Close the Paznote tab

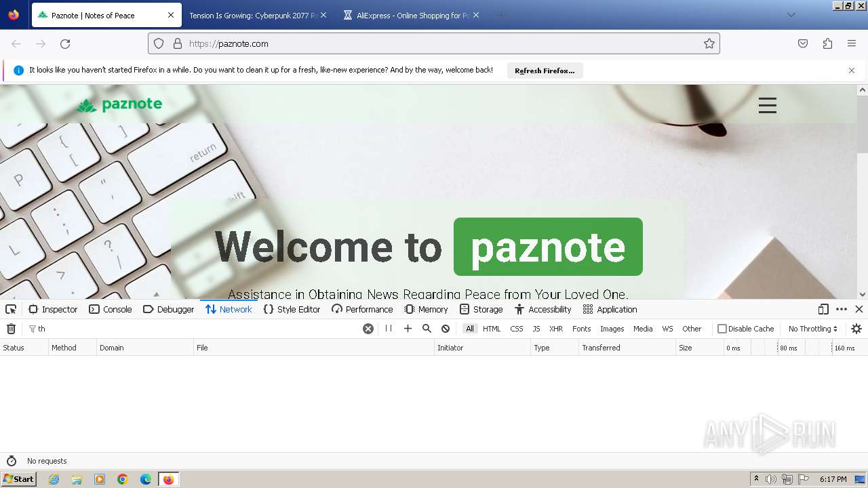coord(170,15)
